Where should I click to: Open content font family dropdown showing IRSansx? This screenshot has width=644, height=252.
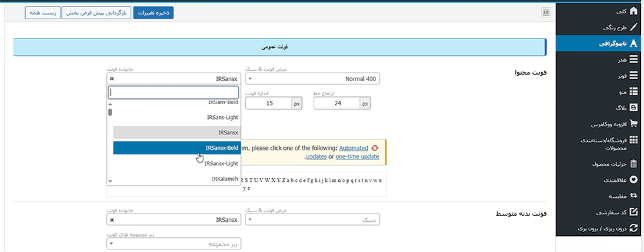(174, 78)
